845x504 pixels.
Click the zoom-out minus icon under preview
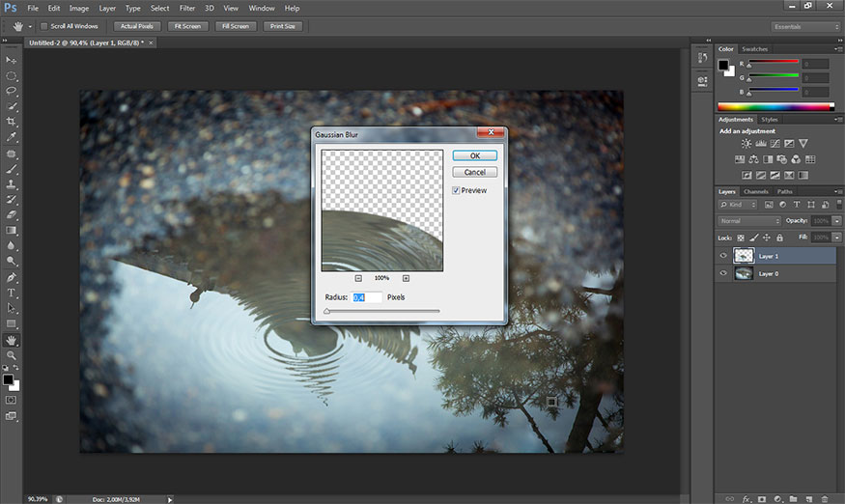[x=358, y=278]
